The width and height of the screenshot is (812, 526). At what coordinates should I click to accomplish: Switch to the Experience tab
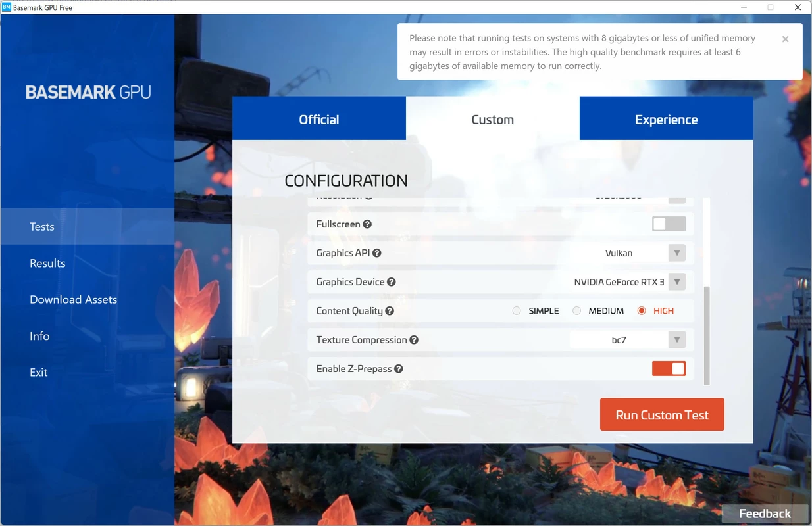pyautogui.click(x=667, y=119)
